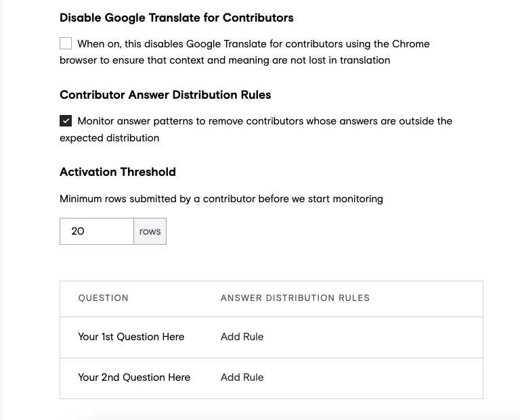Image resolution: width=520 pixels, height=420 pixels.
Task: Add Rule for Your 1st Question Here
Action: pos(242,337)
